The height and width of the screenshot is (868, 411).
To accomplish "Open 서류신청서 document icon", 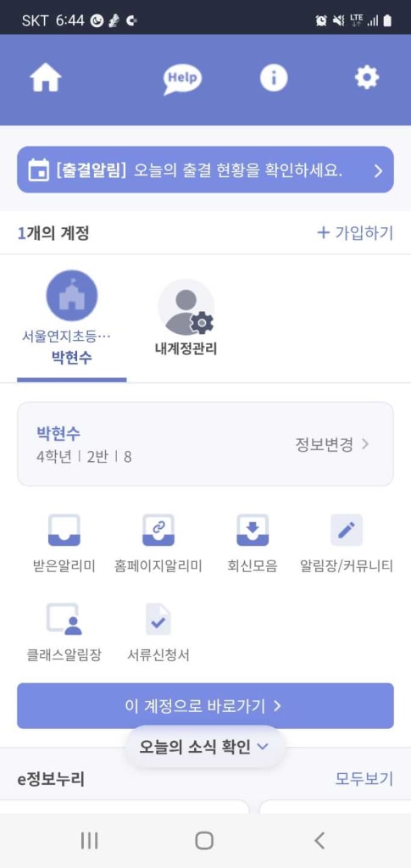I will tap(158, 619).
